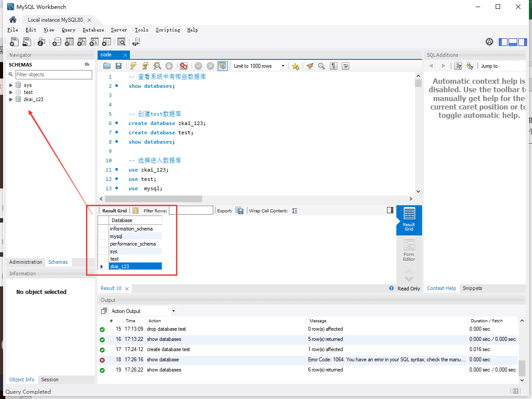Switch to the Administration tab
The height and width of the screenshot is (399, 532).
[26, 262]
